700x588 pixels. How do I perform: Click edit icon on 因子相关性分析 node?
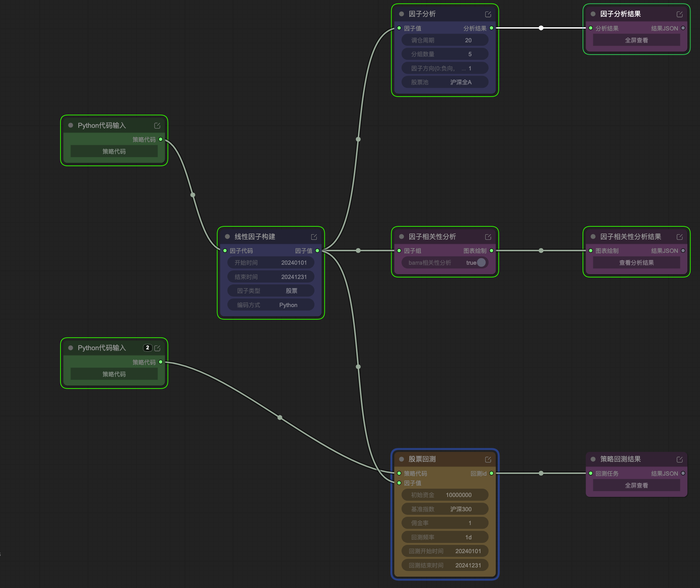tap(488, 237)
